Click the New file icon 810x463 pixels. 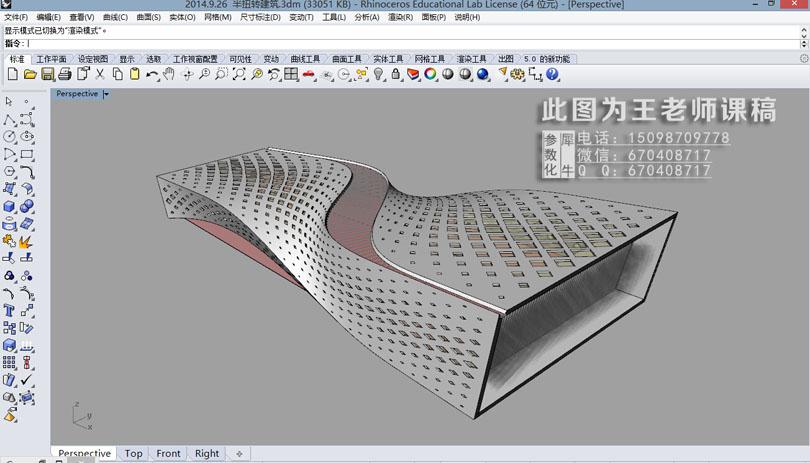click(x=13, y=74)
